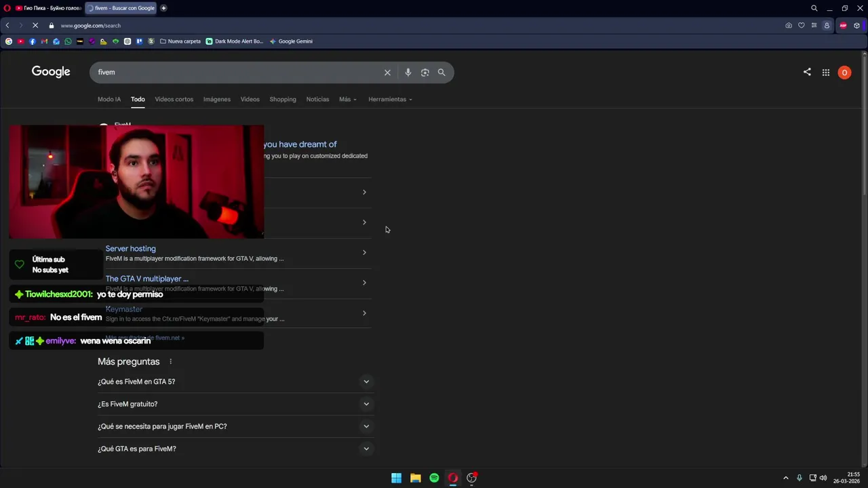Expand ¿Es FiveM gratuito? question
The image size is (868, 488).
pyautogui.click(x=235, y=404)
